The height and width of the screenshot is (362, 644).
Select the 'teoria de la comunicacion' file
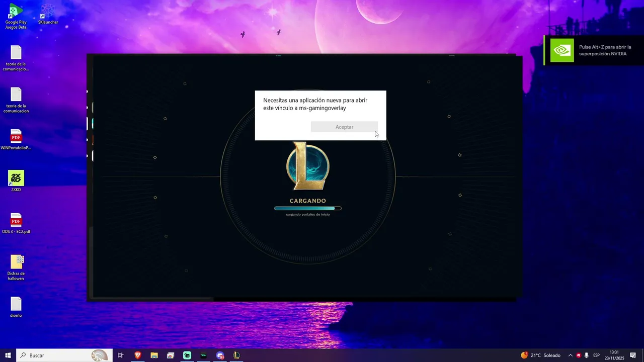pyautogui.click(x=16, y=100)
